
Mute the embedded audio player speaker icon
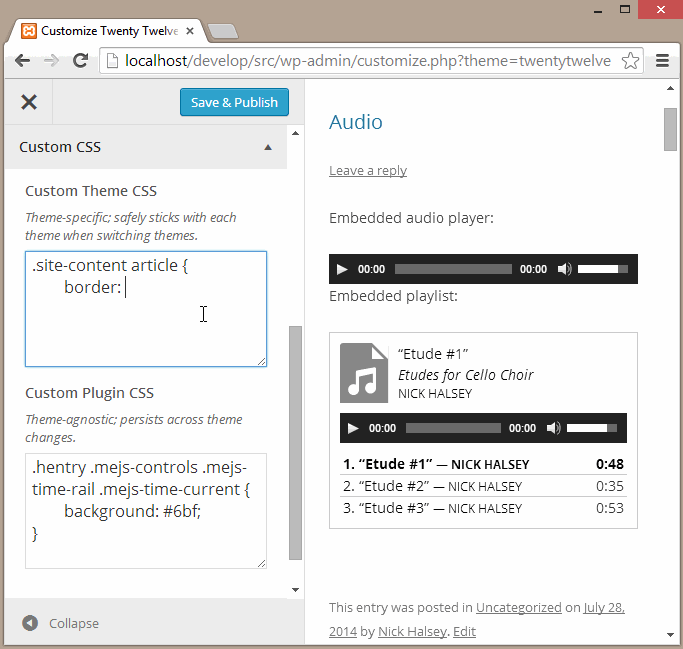(x=564, y=269)
